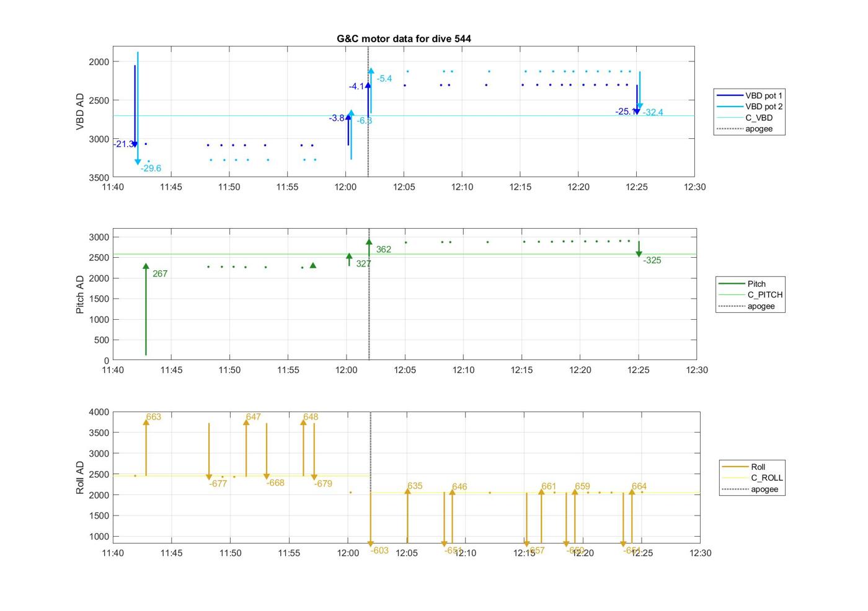Click the "11:40" tick on the Pitch plot x-axis
868x611 pixels.
pos(113,370)
